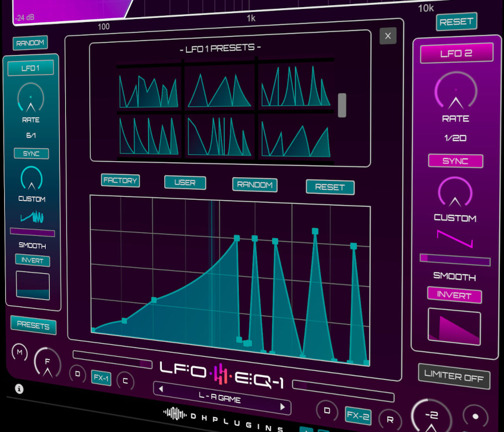Close the LFO 1 presets panel
The height and width of the screenshot is (432, 504).
(388, 36)
